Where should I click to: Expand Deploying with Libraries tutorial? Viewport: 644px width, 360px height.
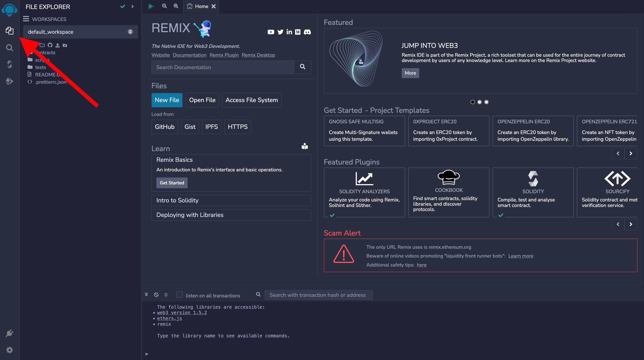click(231, 215)
